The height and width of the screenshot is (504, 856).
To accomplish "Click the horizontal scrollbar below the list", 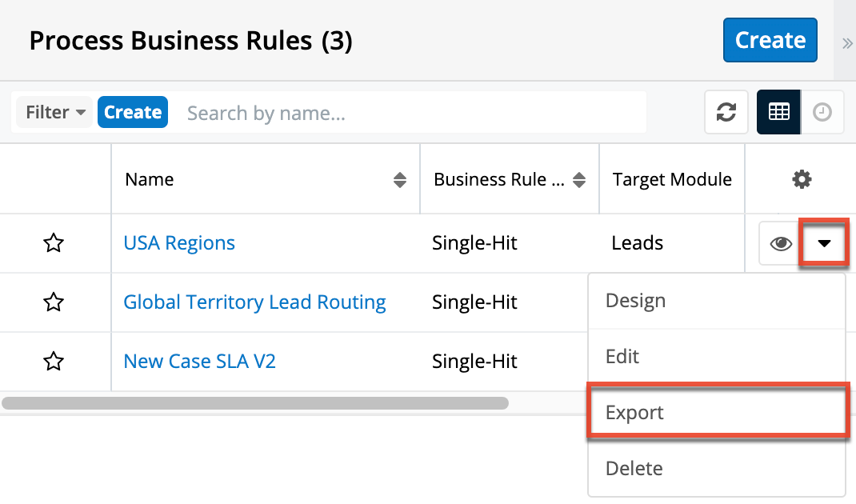I will point(254,403).
